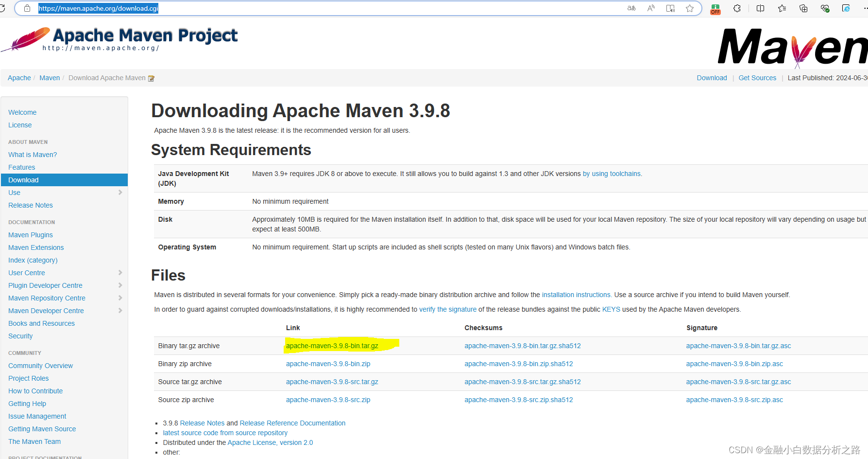Open the Welcome sidebar item
Image resolution: width=868 pixels, height=459 pixels.
coord(22,112)
